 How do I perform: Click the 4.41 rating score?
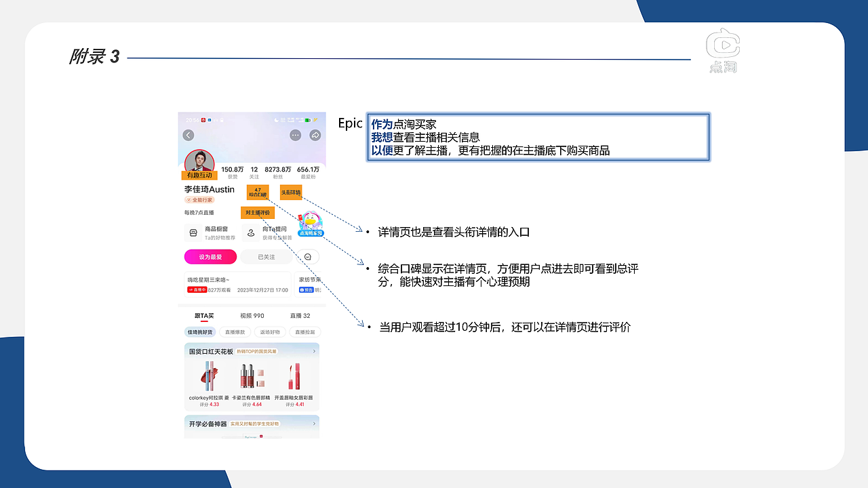click(x=300, y=405)
